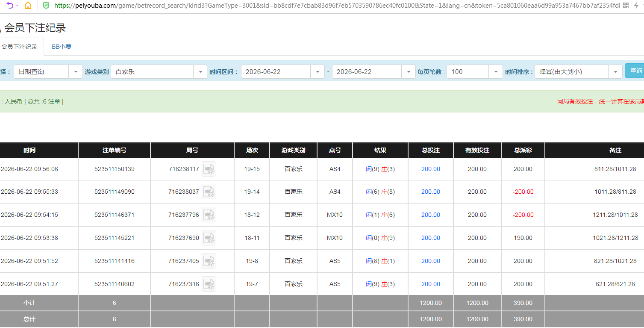This screenshot has height=328, width=644.
Task: Click result 闲(6) 庄(8)
Action: 380,192
